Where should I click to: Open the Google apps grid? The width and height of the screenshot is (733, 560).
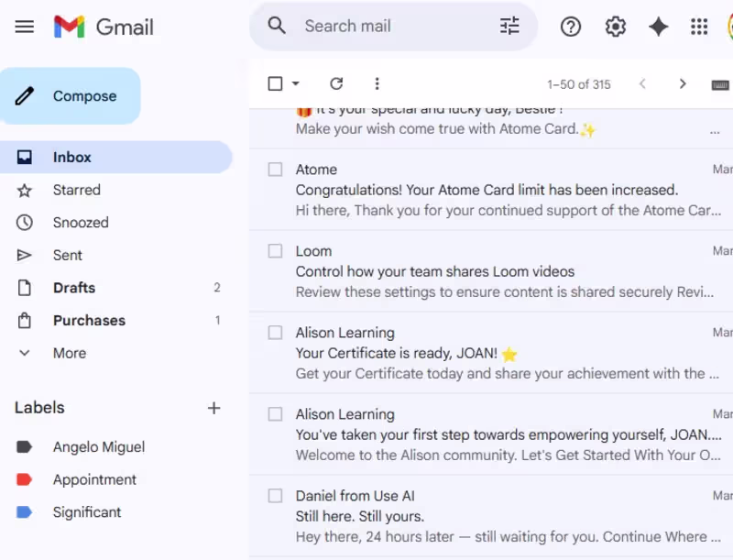tap(699, 27)
